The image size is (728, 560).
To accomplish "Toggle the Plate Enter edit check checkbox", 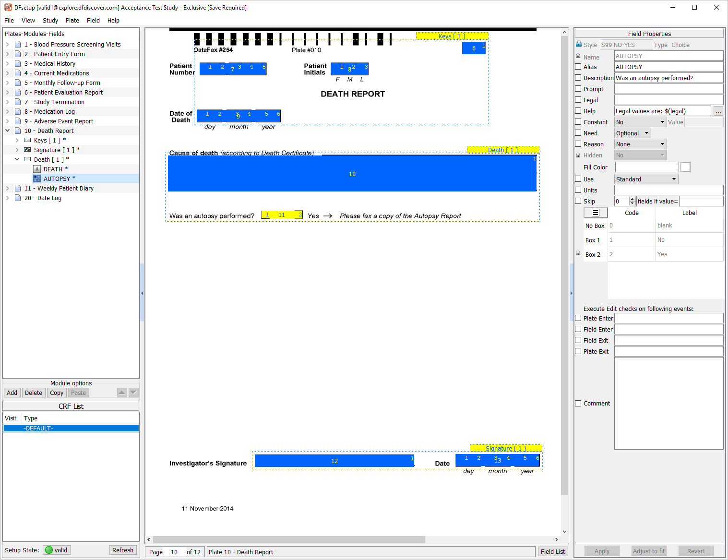I will (578, 318).
